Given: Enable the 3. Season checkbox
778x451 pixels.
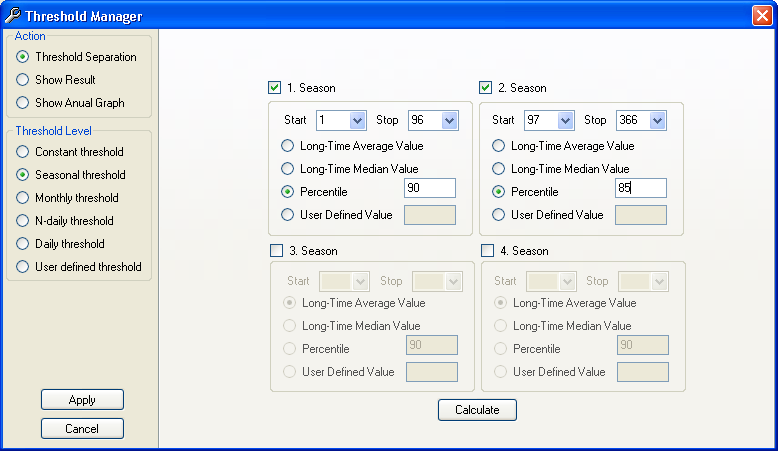Looking at the screenshot, I should tap(276, 251).
